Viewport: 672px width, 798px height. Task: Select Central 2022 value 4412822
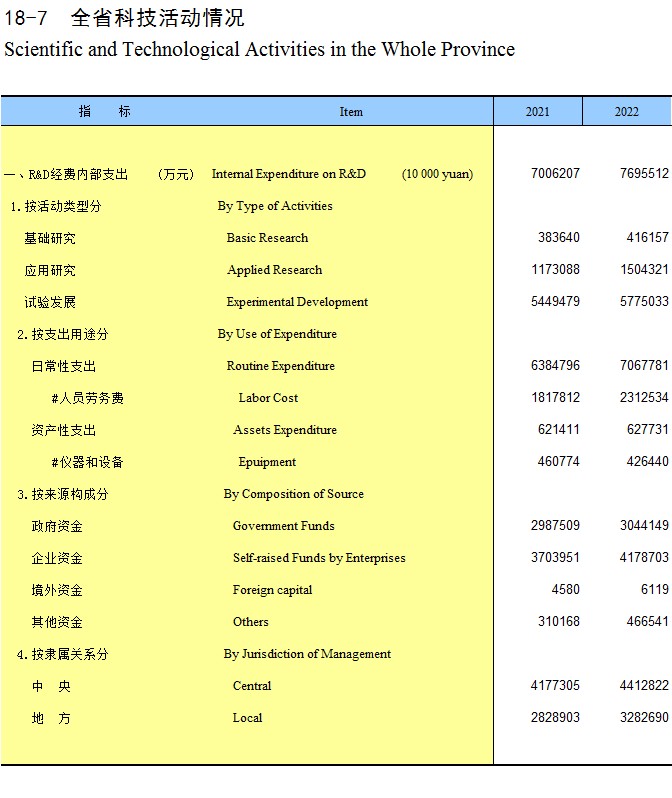[644, 686]
